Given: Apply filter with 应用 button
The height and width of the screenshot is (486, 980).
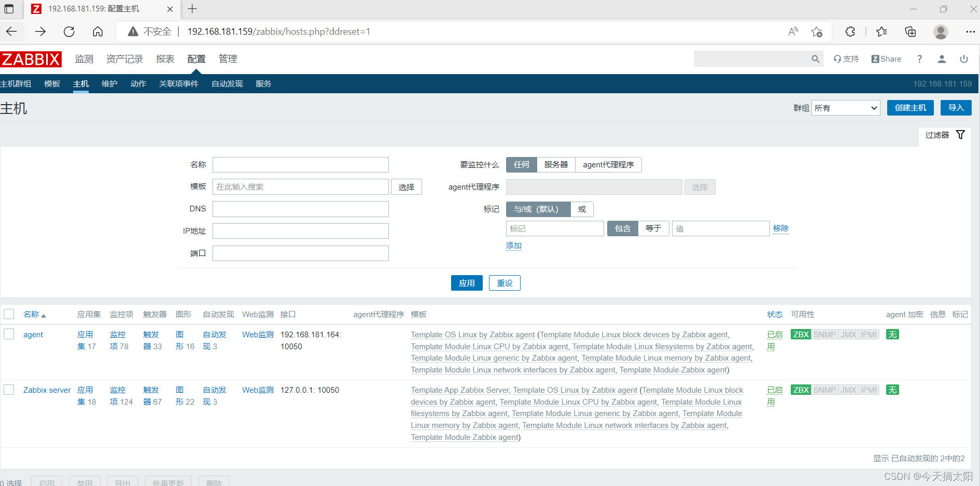Looking at the screenshot, I should 467,283.
